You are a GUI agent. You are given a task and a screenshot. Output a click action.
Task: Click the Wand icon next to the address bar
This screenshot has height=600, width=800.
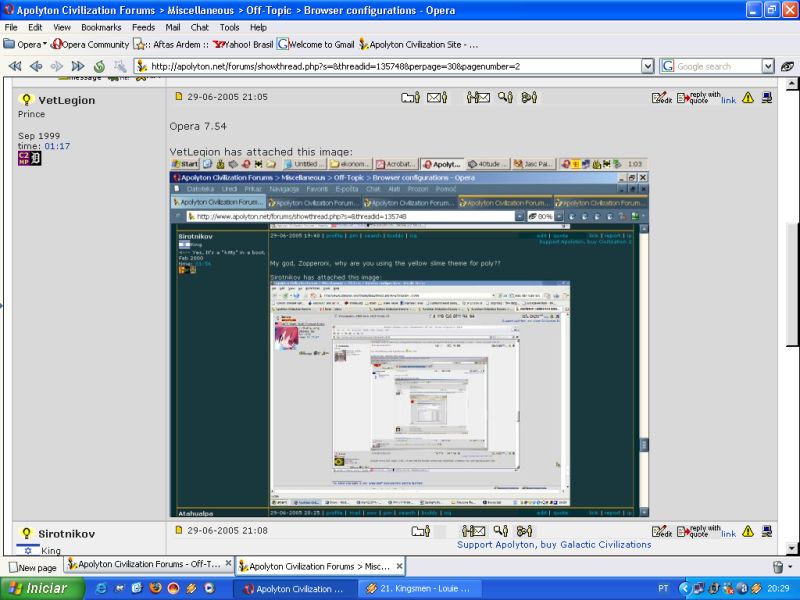click(x=119, y=66)
